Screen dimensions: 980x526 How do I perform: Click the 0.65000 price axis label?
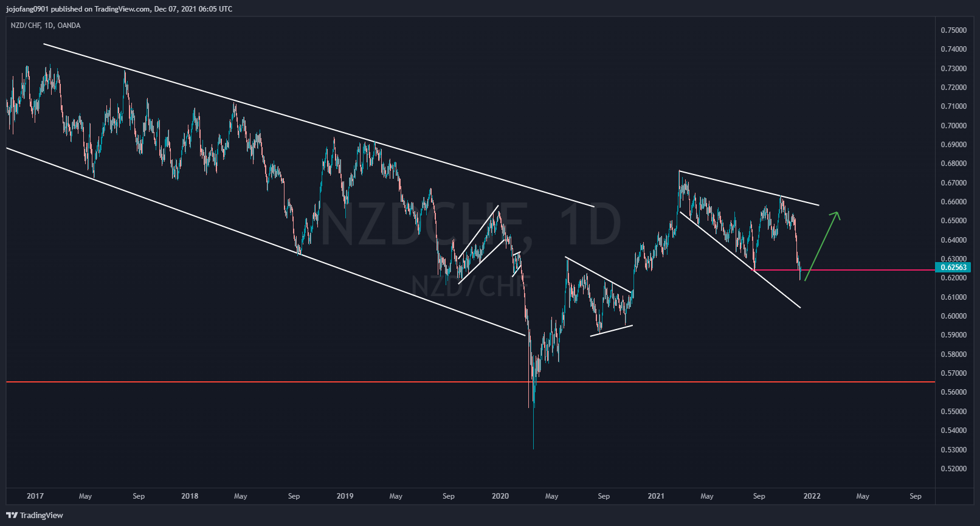(953, 221)
